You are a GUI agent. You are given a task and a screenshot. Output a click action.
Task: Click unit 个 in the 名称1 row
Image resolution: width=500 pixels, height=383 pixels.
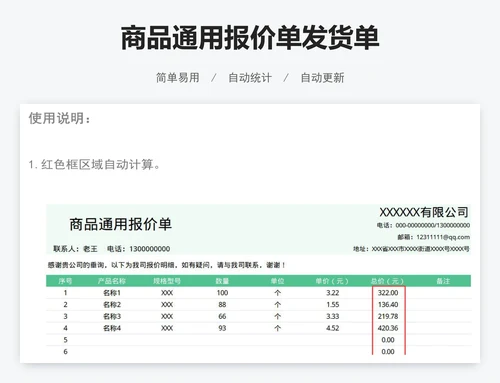coord(278,293)
